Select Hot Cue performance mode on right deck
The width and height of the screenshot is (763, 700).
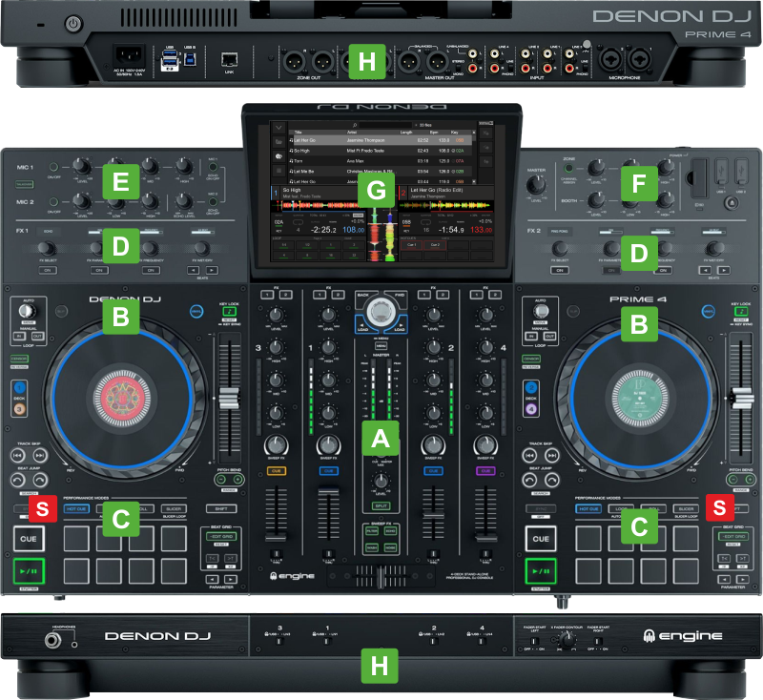(x=588, y=509)
